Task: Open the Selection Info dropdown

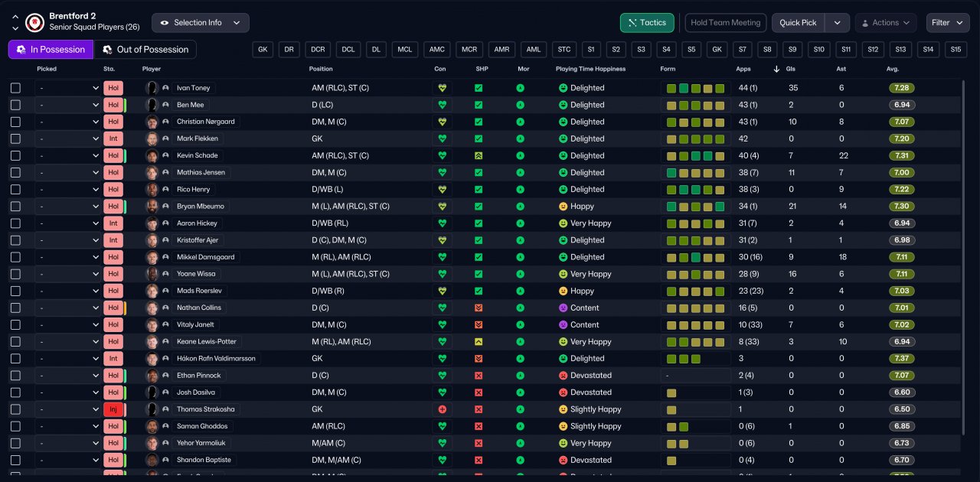Action: (201, 23)
